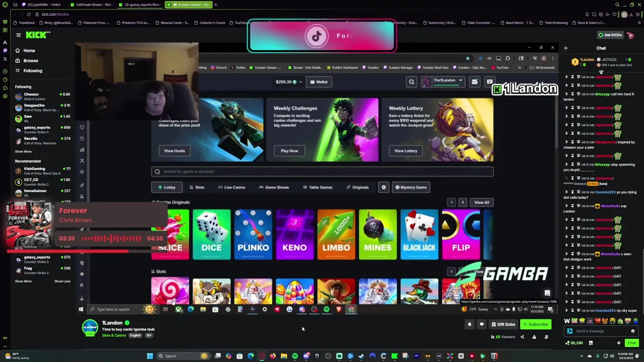Open the BLACKJACK game thumbnail
This screenshot has height=362, width=644.
click(419, 235)
